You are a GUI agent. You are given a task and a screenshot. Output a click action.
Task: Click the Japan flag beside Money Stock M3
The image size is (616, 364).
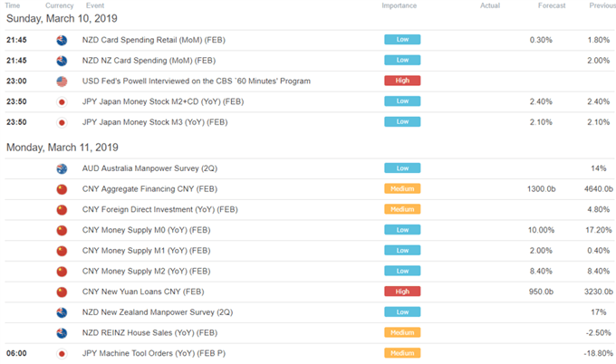coord(62,122)
